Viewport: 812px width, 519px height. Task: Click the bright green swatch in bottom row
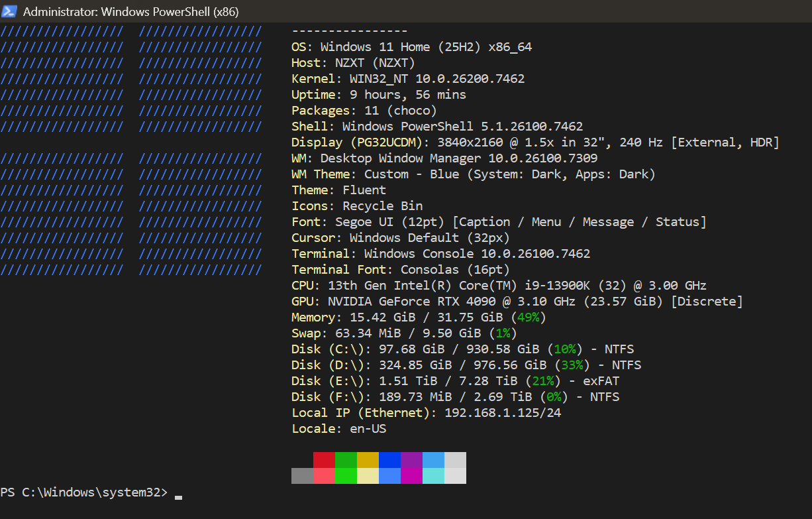(x=346, y=476)
